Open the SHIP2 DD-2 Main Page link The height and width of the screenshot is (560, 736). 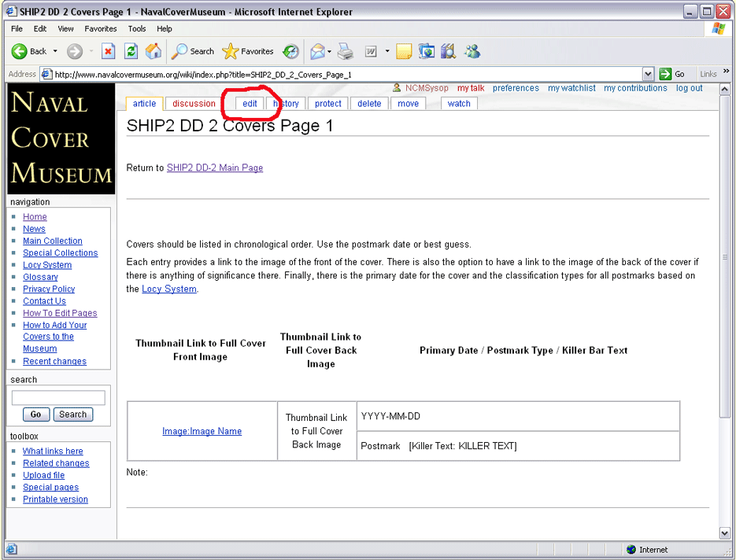point(215,168)
